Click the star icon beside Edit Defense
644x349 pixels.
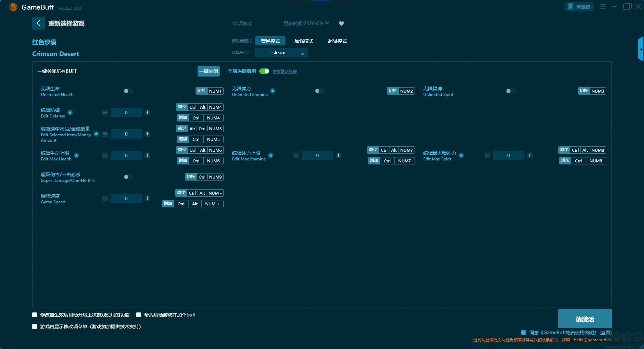(x=70, y=112)
